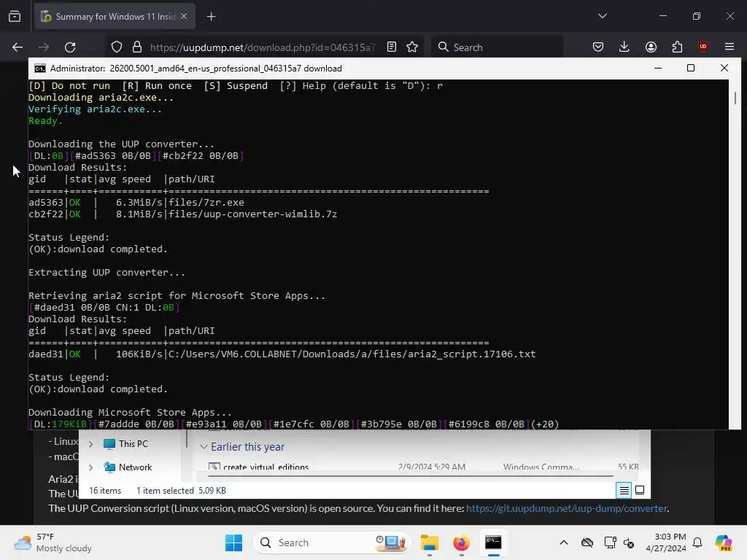747x560 pixels.
Task: Switch to Firefox in taskbar
Action: 461,542
